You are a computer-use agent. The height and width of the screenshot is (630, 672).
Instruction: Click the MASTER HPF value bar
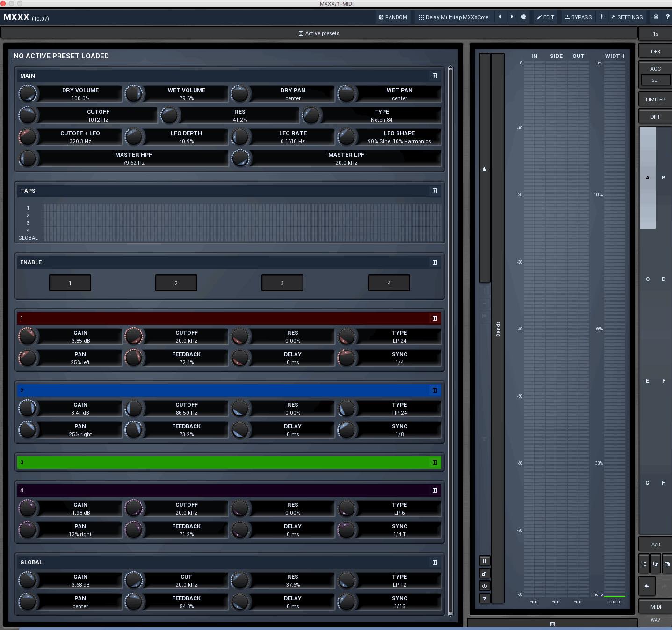click(133, 158)
